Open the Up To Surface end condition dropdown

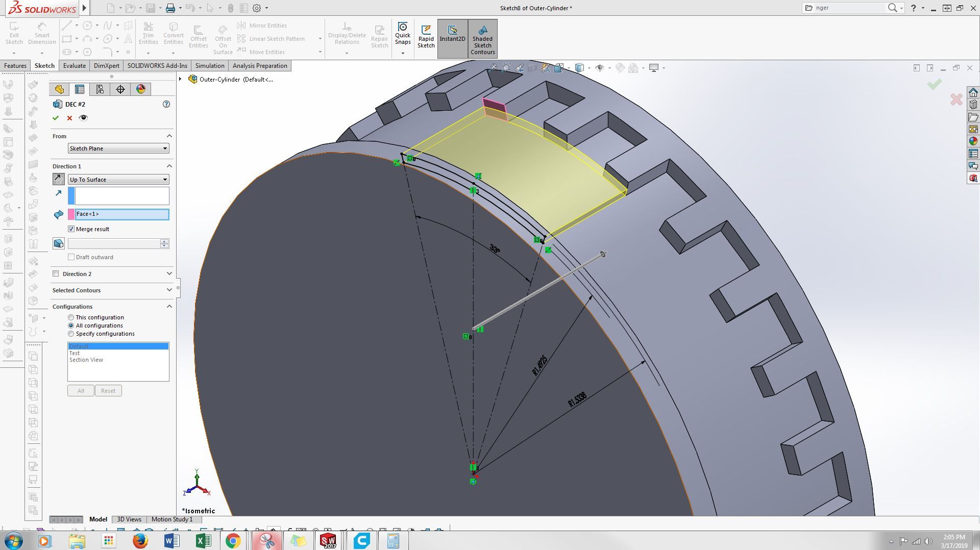tap(118, 180)
